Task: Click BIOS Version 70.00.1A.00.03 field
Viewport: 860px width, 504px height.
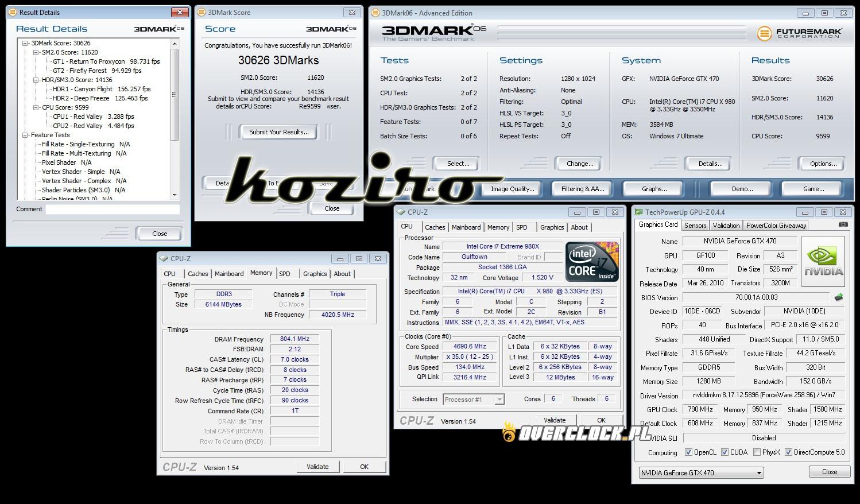Action: coord(756,297)
